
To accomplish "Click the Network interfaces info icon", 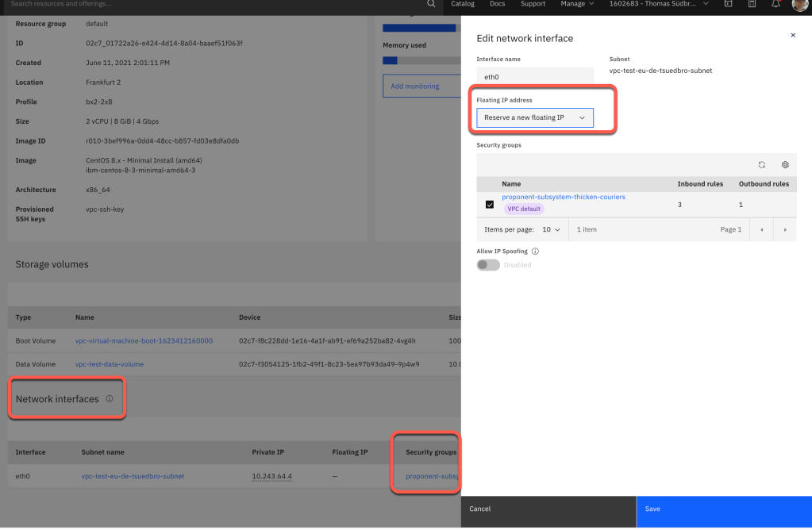I will click(110, 399).
